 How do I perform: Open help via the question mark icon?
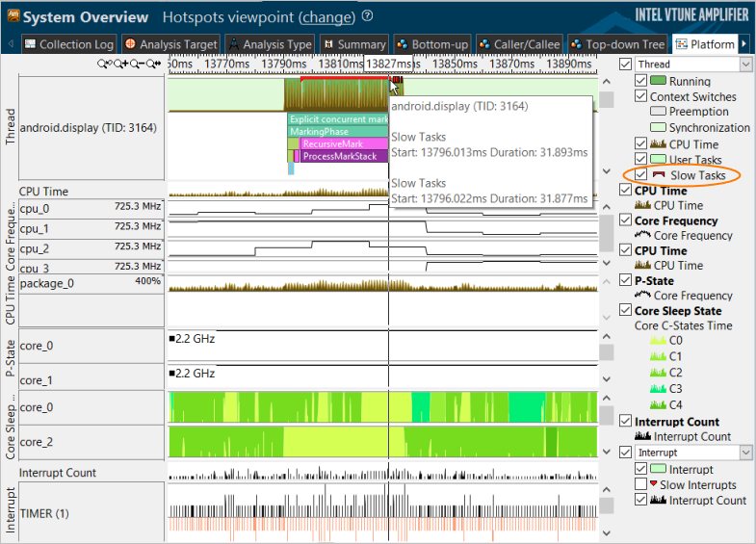[x=367, y=16]
